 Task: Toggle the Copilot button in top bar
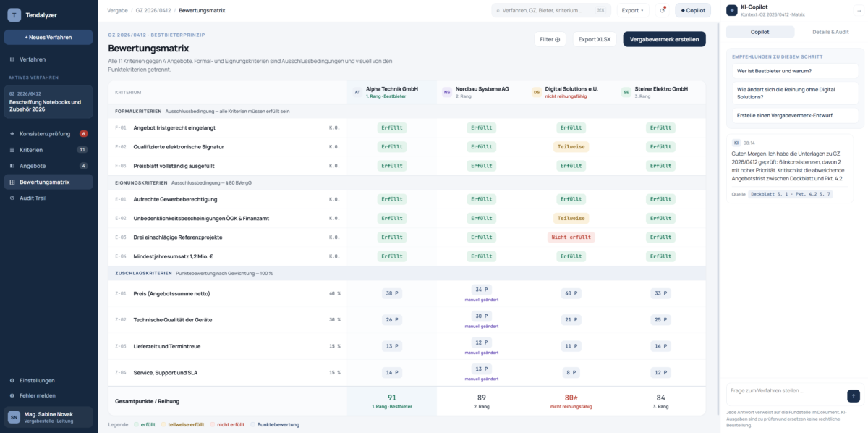point(693,10)
